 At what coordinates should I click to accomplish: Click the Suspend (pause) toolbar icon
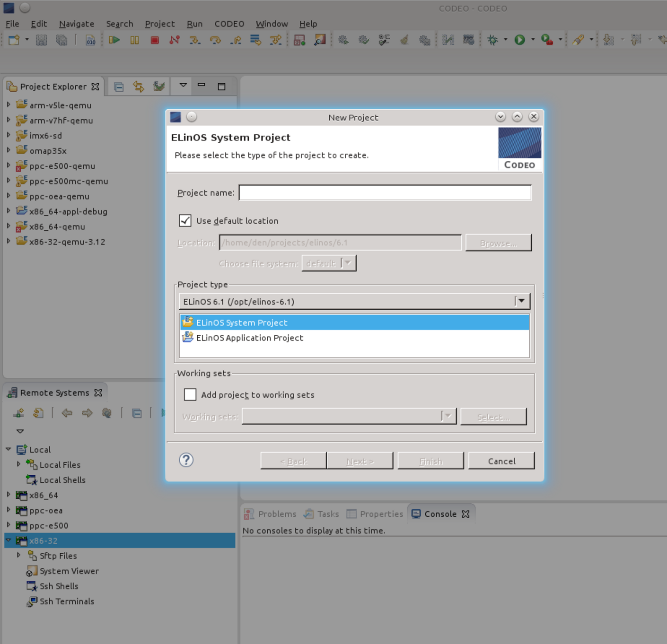click(134, 40)
